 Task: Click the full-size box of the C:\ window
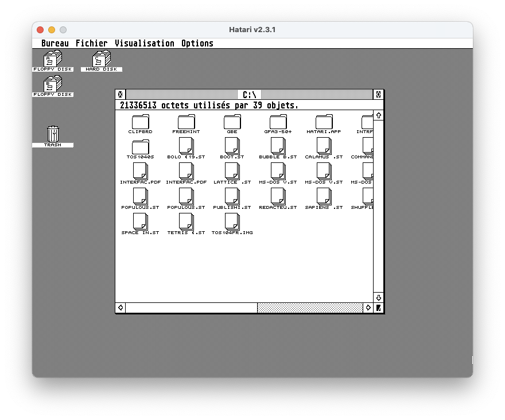coord(378,95)
